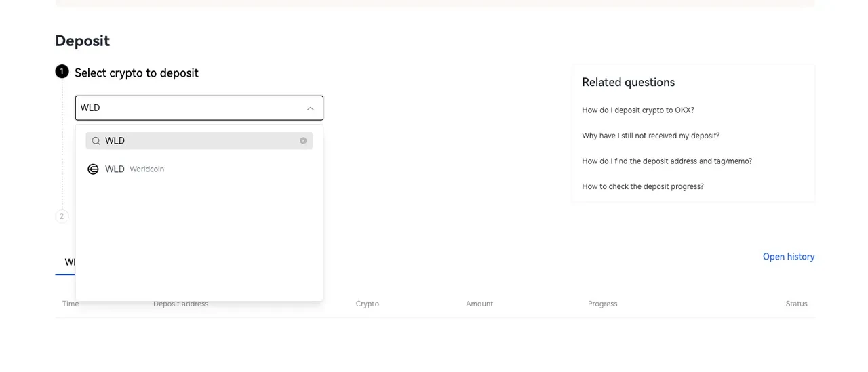Clear the WLD search text
The width and height of the screenshot is (868, 372).
click(303, 141)
